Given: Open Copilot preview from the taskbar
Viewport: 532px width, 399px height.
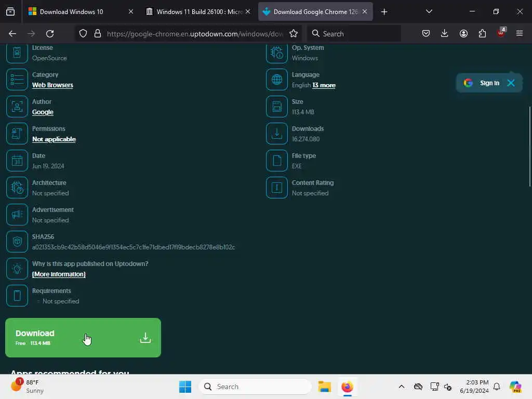Looking at the screenshot, I should 515,387.
